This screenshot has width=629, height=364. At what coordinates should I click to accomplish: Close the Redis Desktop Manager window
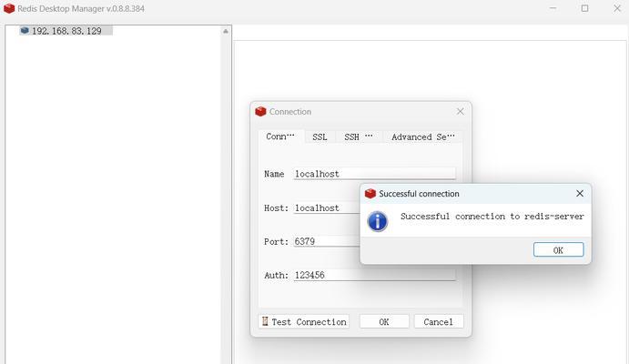(617, 8)
